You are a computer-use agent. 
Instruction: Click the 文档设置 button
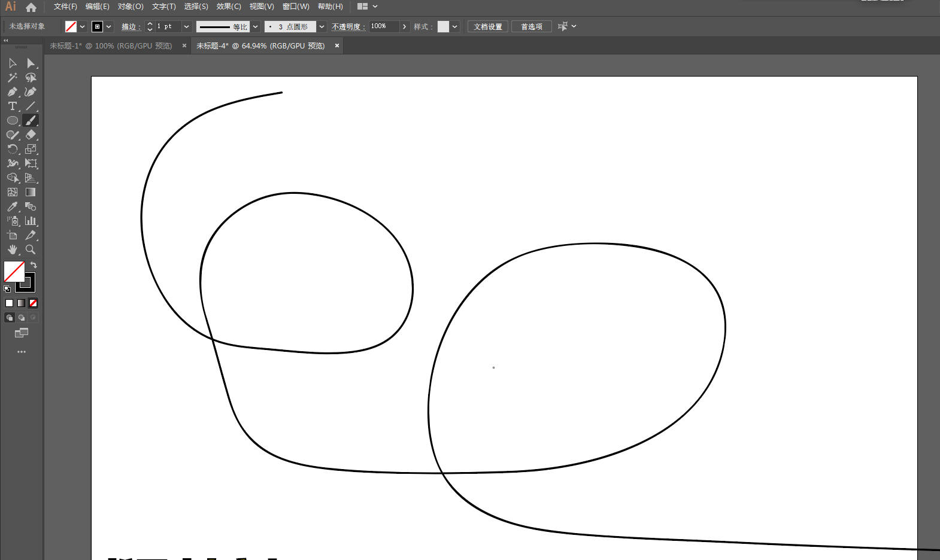(488, 26)
